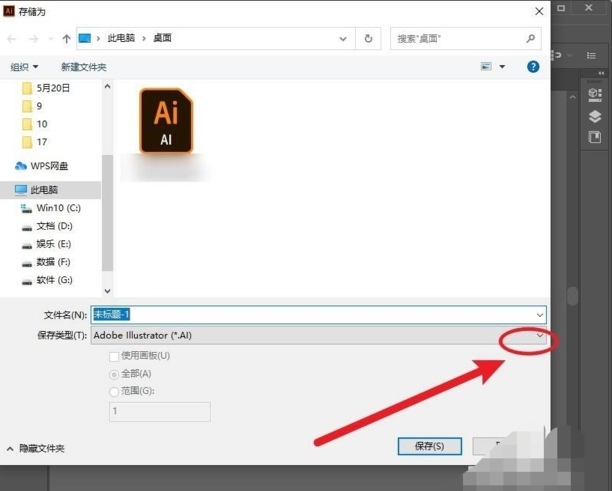Viewport: 612px width, 491px height.
Task: Click the computer icon in address bar
Action: click(x=85, y=38)
